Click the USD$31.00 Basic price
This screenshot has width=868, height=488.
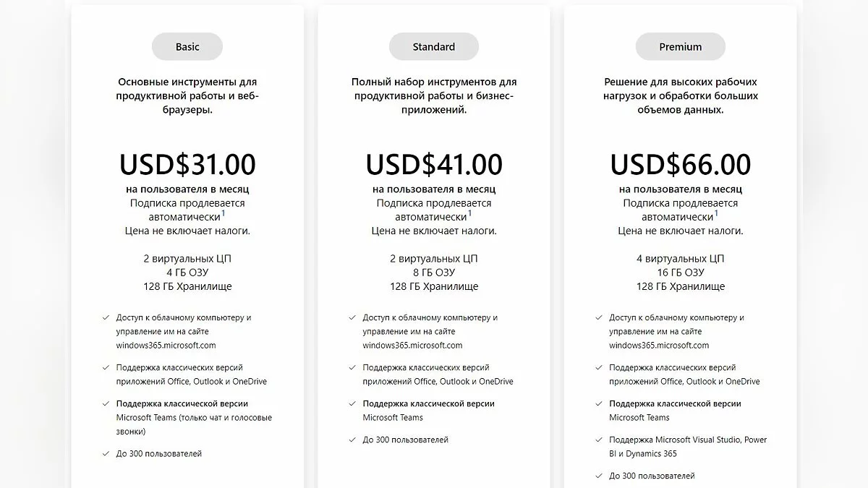pos(187,165)
